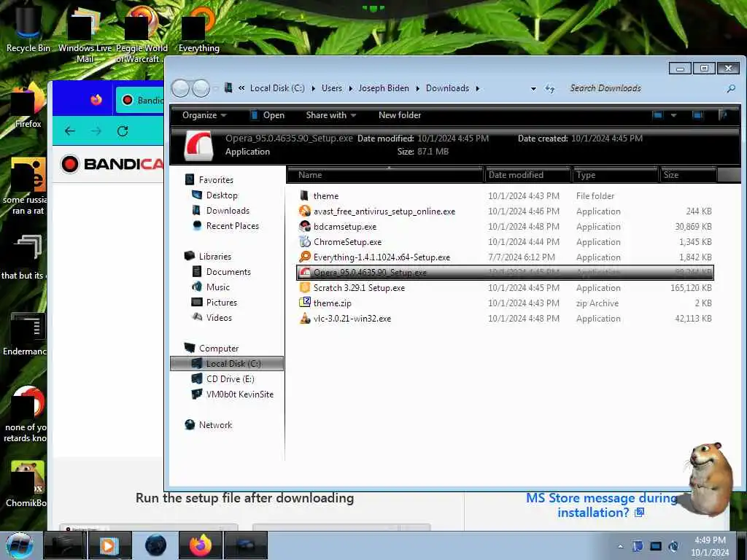747x560 pixels.
Task: Click the Joseph Biden breadcrumb
Action: click(x=384, y=88)
